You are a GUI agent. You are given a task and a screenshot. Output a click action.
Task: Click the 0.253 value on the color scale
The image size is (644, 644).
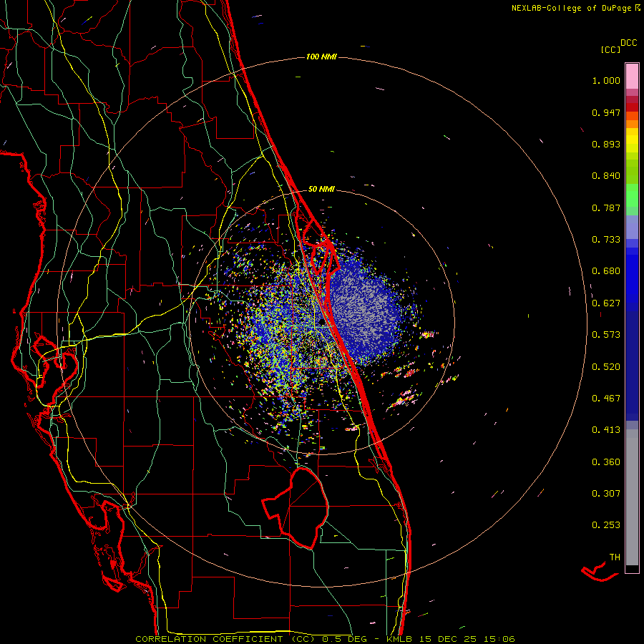click(606, 525)
